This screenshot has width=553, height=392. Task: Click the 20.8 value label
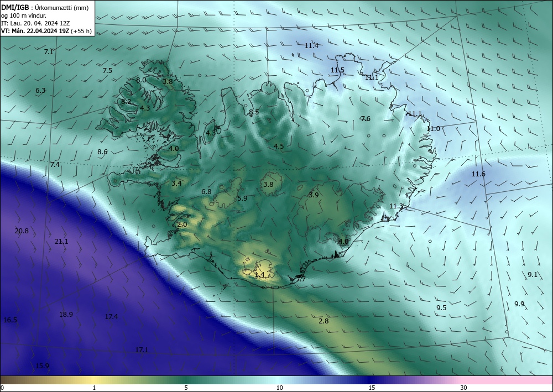click(x=22, y=231)
